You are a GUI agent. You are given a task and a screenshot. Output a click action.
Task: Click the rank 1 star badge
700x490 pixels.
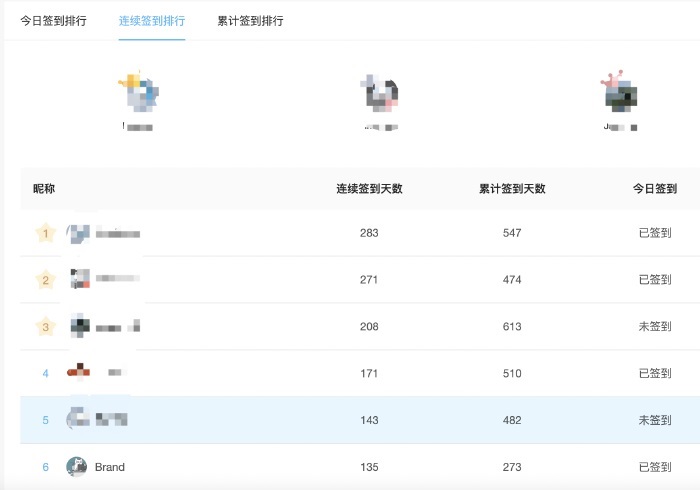click(46, 233)
